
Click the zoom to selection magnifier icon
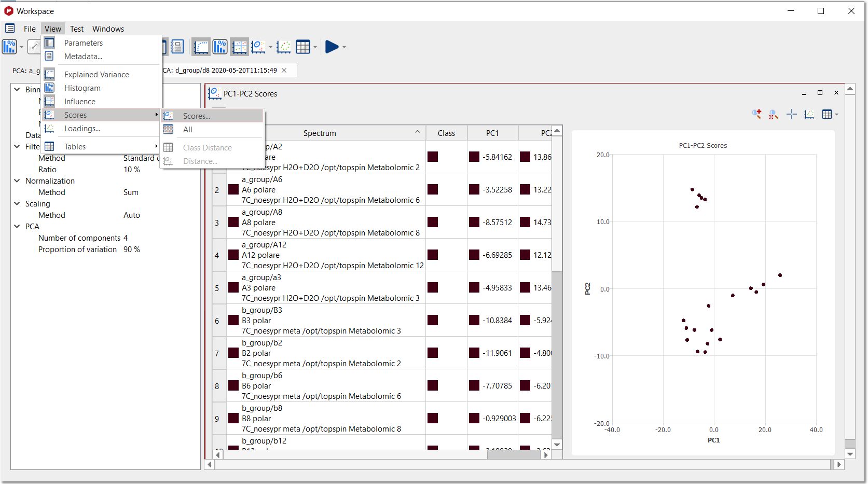point(774,114)
